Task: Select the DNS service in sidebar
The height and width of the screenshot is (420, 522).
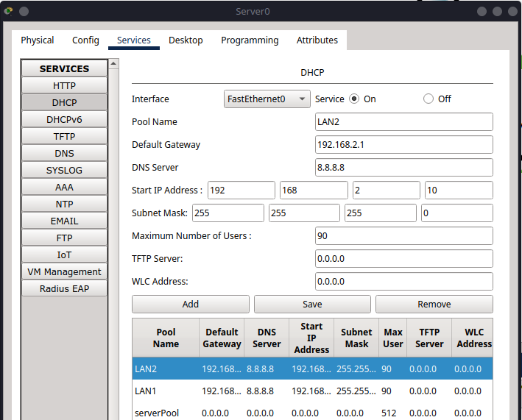Action: coord(64,153)
